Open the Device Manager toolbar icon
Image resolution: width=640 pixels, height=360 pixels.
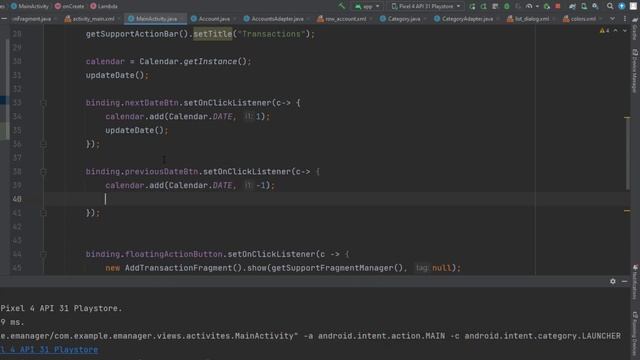point(584,6)
